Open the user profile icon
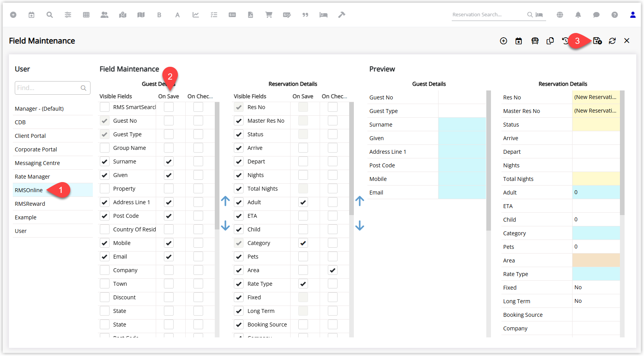 633,15
